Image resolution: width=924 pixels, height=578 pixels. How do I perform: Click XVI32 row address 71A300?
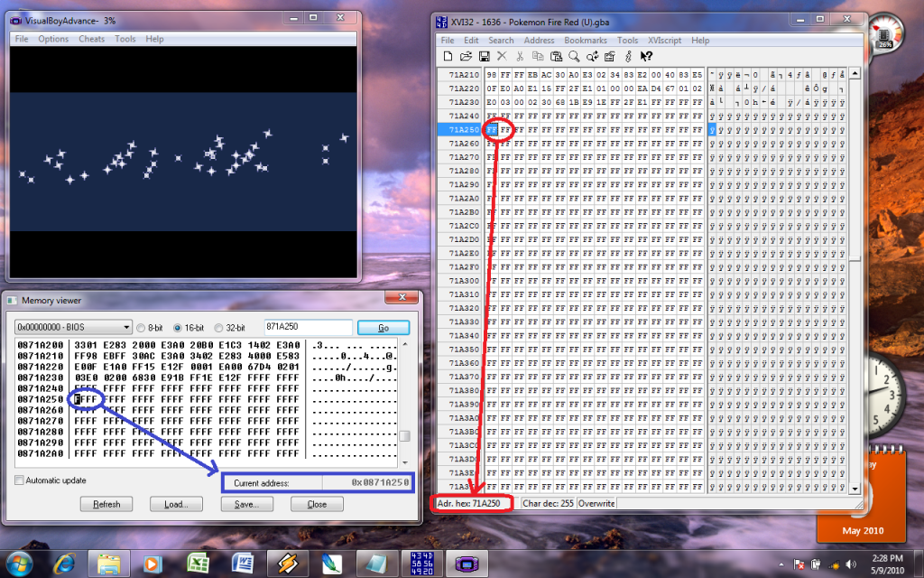click(464, 281)
